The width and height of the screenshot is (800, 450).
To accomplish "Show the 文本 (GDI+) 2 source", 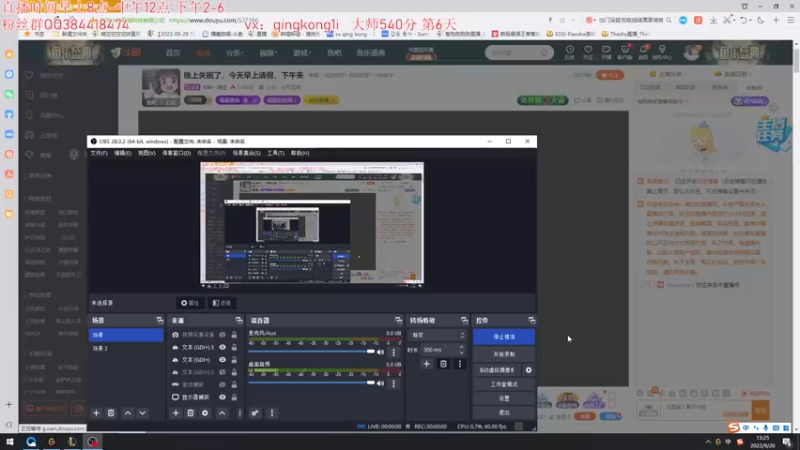I will tap(222, 372).
